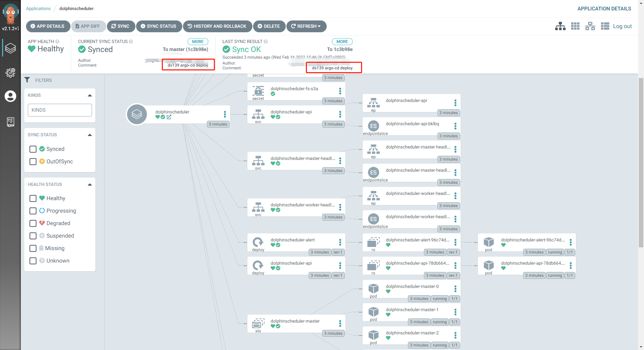Collapse the KINDS filter section
Viewport: 644px width, 350px height.
[90, 95]
